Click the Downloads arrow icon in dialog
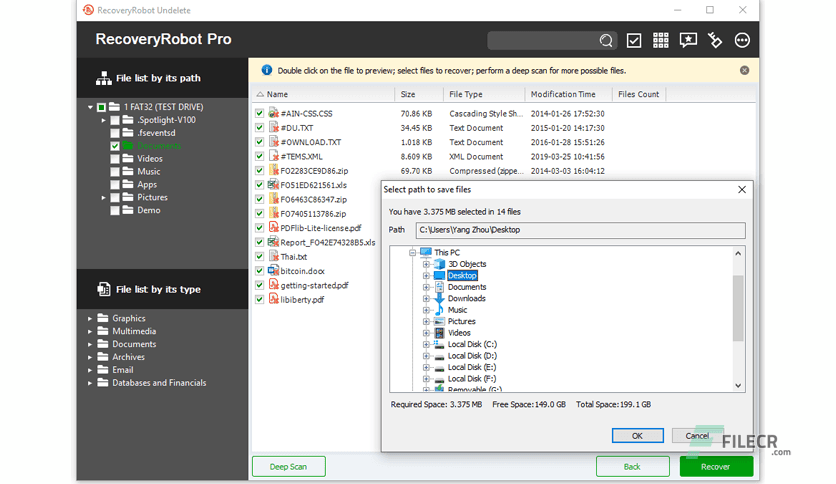 (439, 299)
